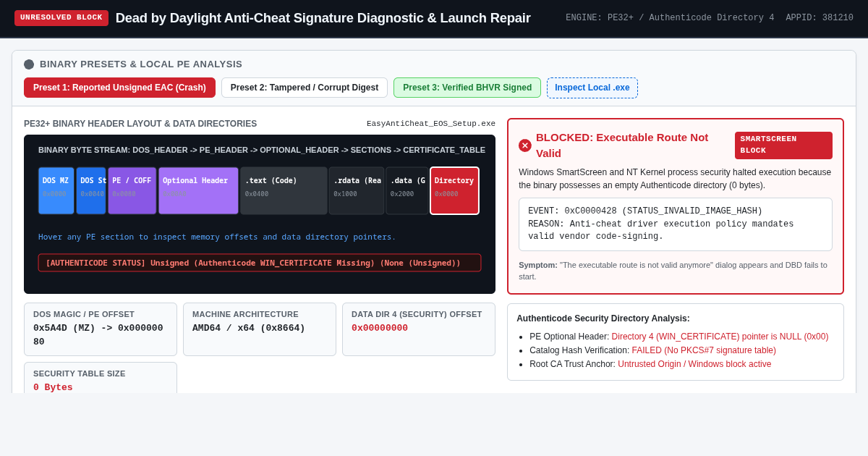This screenshot has width=868, height=456.
Task: Click the Directory 4 pointer is NULL text
Action: [720, 337]
